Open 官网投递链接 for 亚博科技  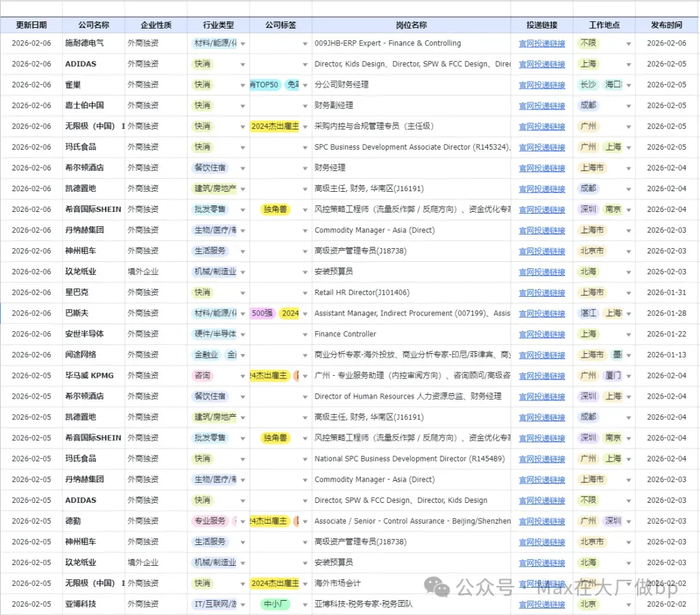pyautogui.click(x=541, y=605)
